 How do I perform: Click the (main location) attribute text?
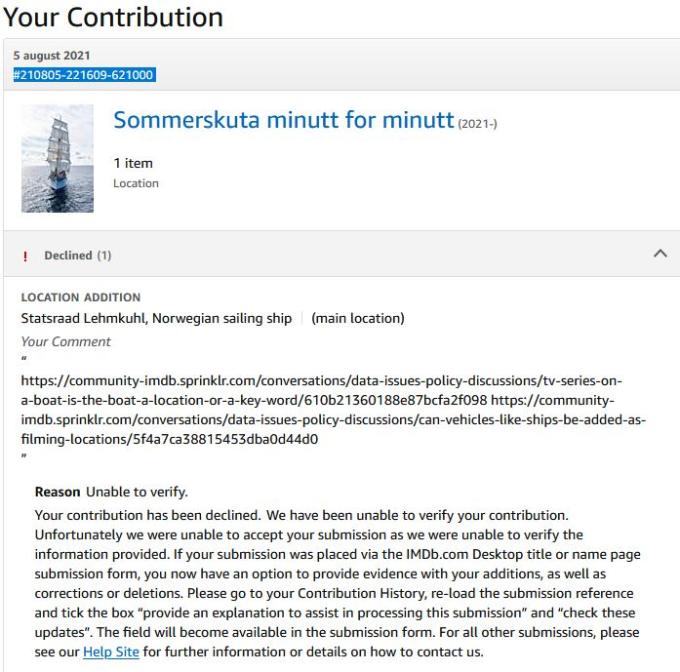[x=357, y=318]
